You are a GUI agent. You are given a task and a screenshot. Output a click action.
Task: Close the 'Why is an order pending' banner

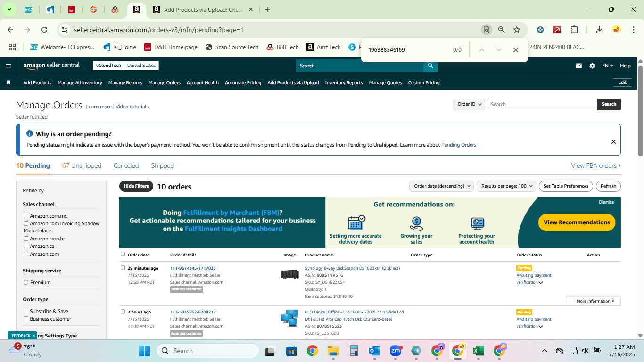[x=613, y=141]
